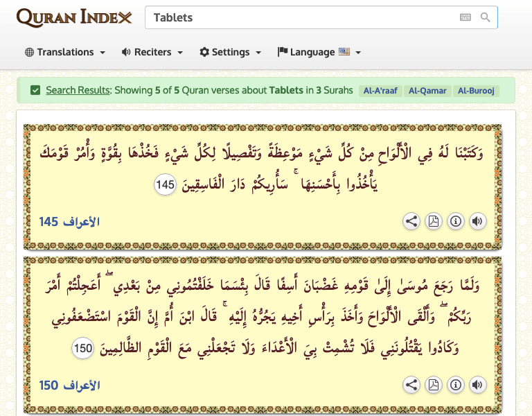Open PDF export for verse 145

click(434, 221)
